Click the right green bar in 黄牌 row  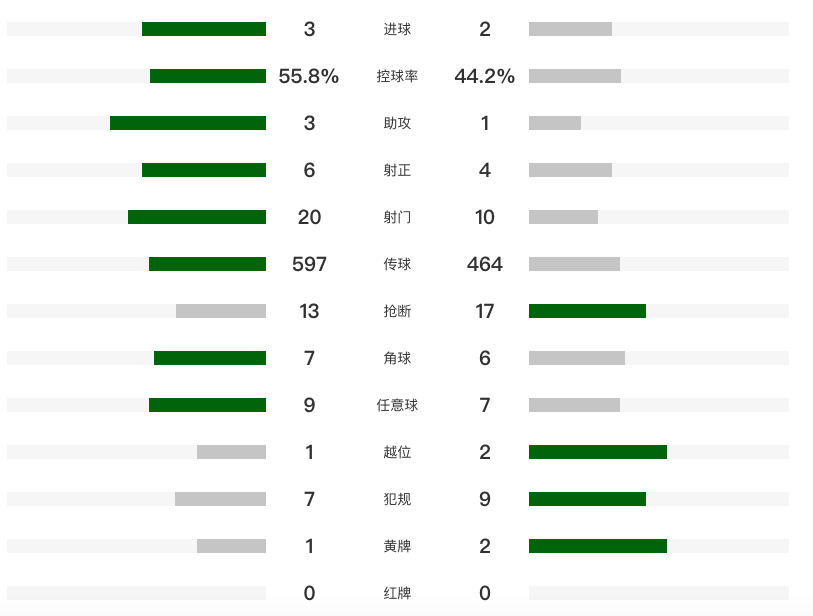[x=598, y=546]
